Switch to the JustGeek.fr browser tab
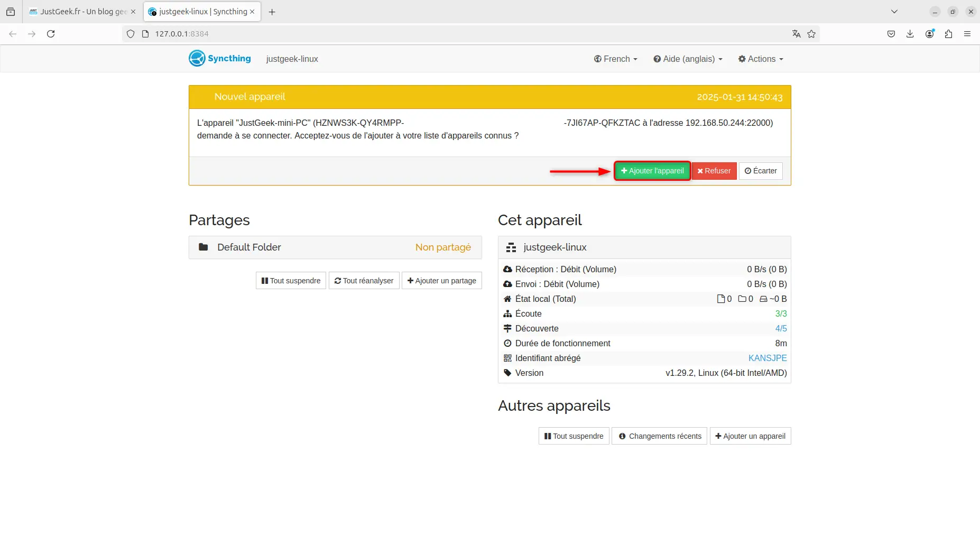 point(82,12)
